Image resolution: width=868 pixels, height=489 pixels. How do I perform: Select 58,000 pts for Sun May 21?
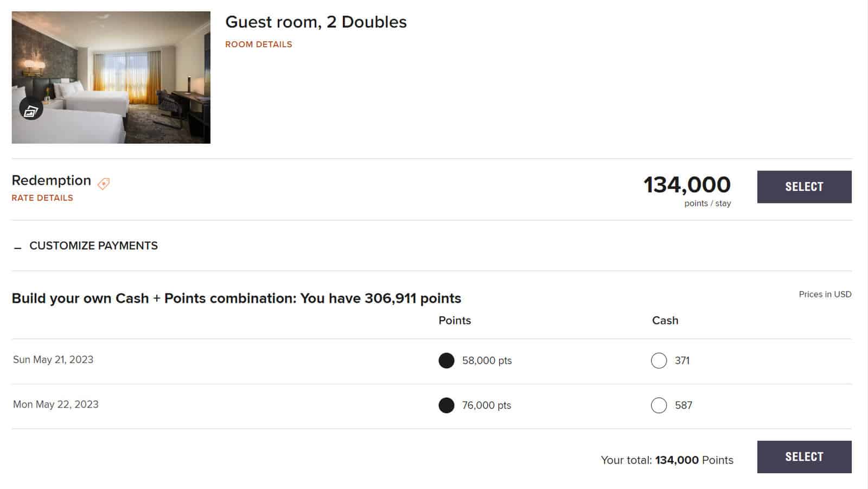[x=446, y=360]
